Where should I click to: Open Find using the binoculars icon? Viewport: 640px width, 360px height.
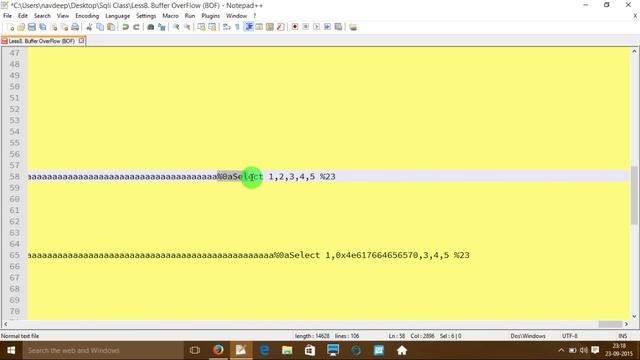151,27
